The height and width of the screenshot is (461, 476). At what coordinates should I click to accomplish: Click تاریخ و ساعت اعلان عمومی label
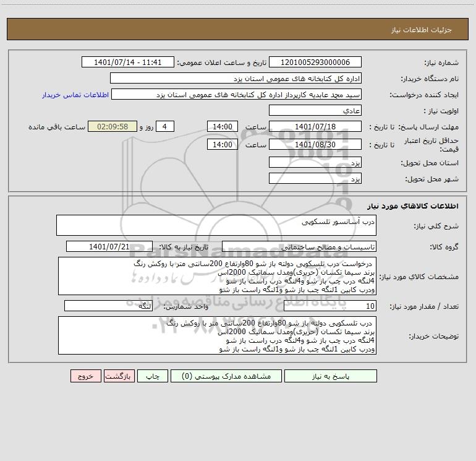(x=222, y=63)
